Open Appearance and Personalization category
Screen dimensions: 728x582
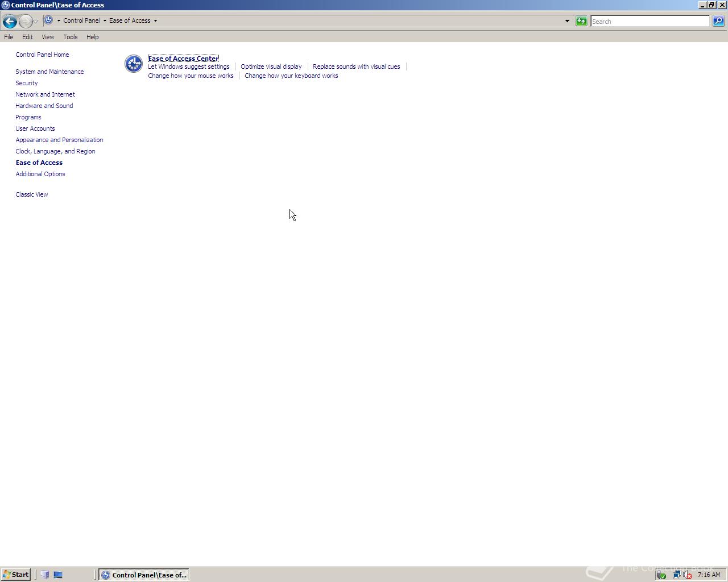click(59, 140)
